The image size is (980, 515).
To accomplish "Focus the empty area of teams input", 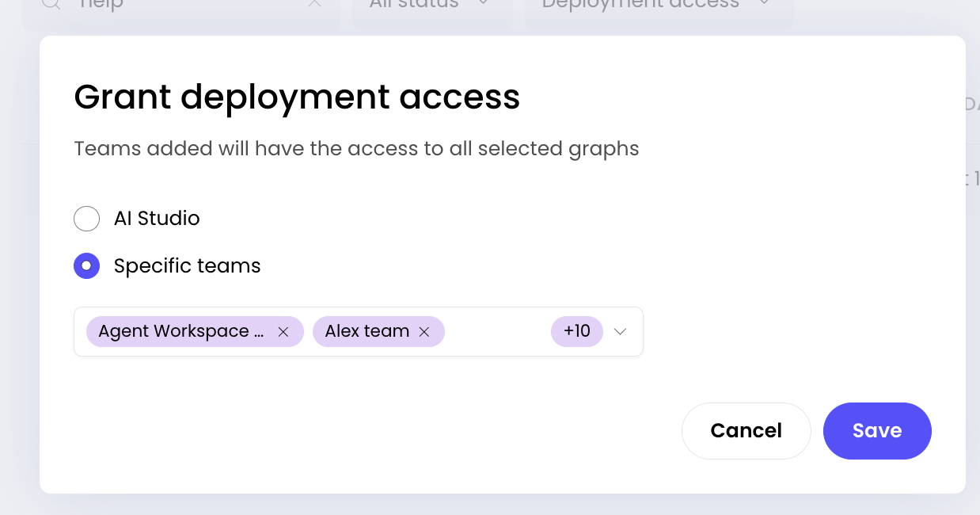I will [497, 332].
